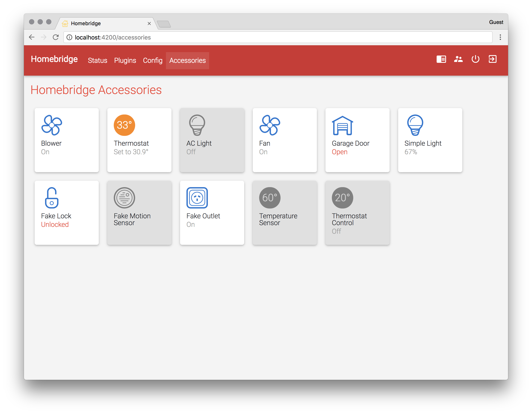Click the logout icon in the navbar

click(x=492, y=59)
